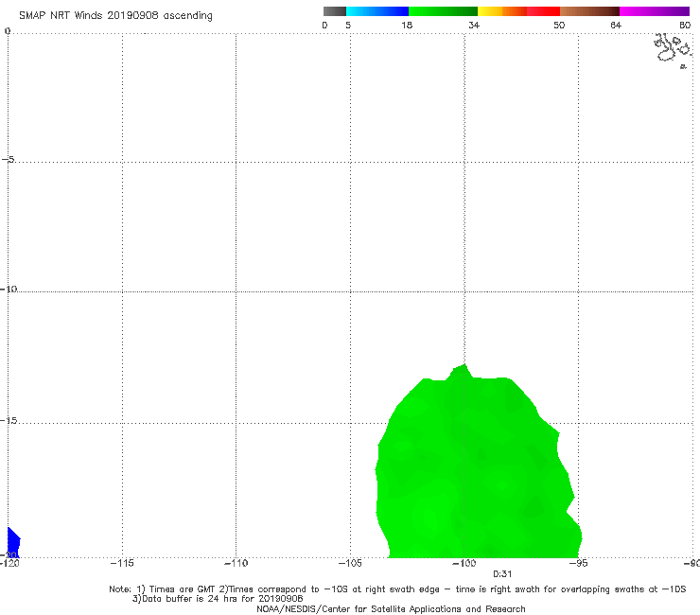Viewport: 700px width, 615px height.
Task: Click the '-10' latitude axis label
Action: [9, 289]
